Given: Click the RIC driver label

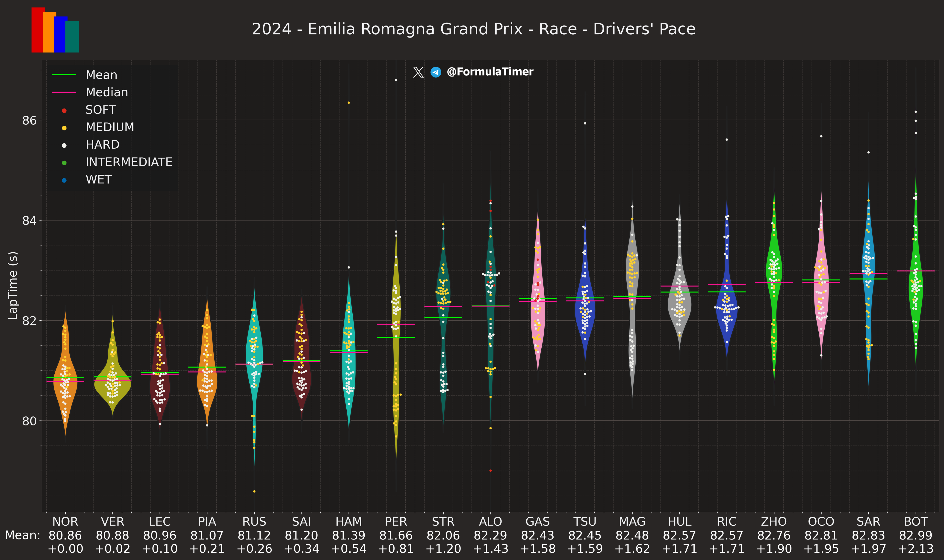Looking at the screenshot, I should (x=727, y=522).
